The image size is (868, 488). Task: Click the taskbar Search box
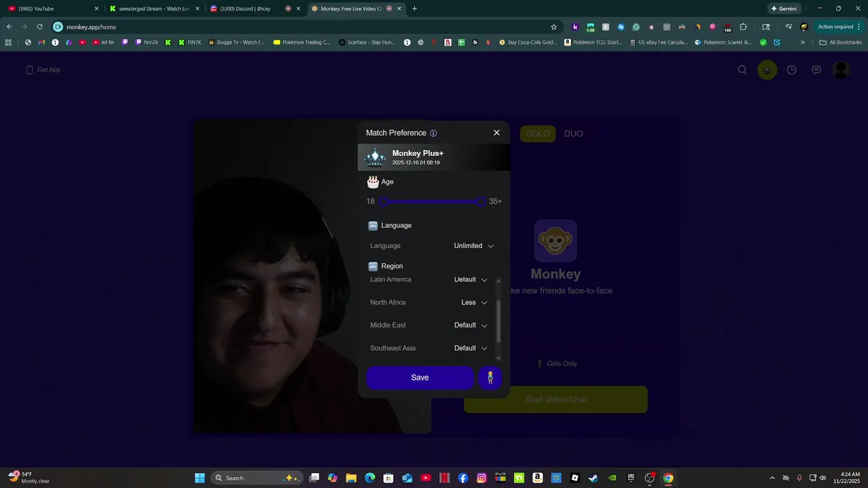pos(256,478)
